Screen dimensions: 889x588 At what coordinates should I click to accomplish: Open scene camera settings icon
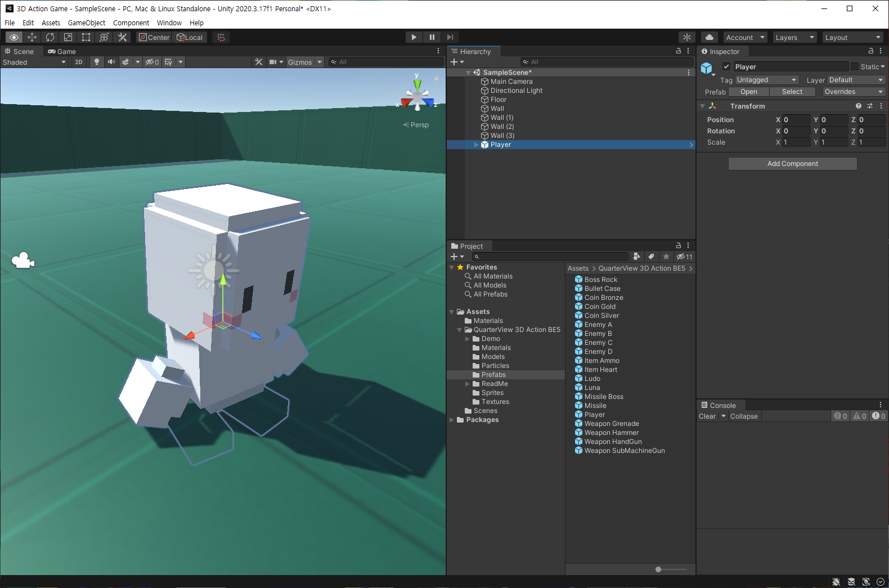pyautogui.click(x=273, y=62)
